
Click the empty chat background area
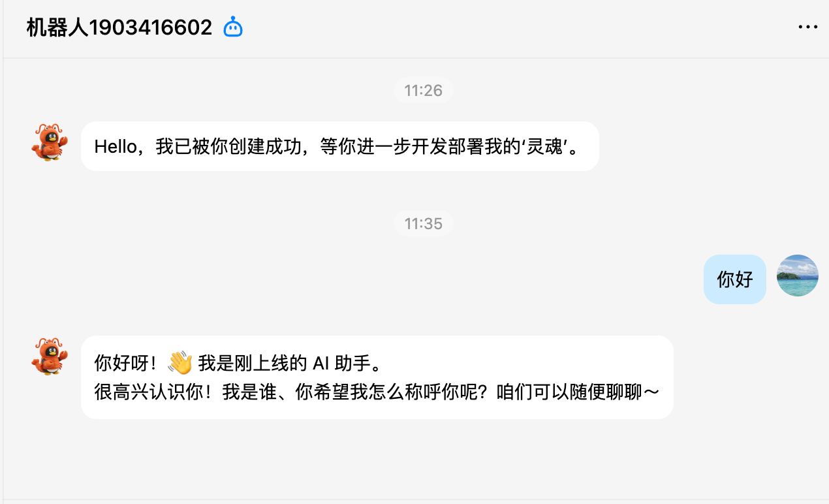414,464
